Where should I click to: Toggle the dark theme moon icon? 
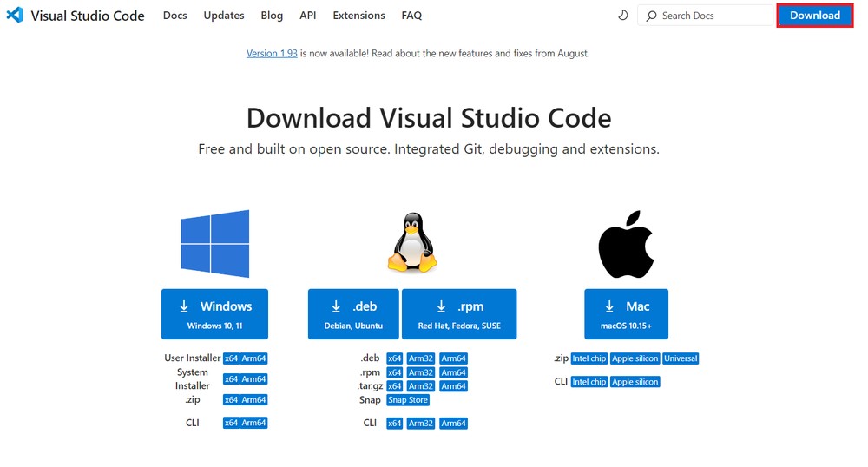click(622, 16)
